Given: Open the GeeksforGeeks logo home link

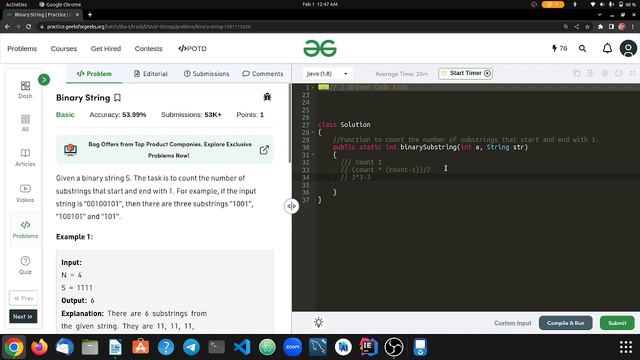Looking at the screenshot, I should pyautogui.click(x=320, y=48).
